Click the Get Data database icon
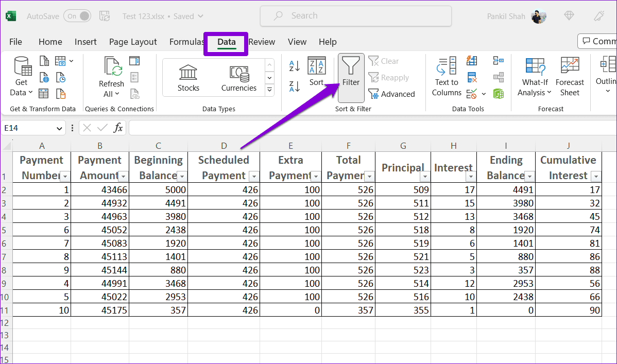This screenshot has height=364, width=617. (23, 66)
